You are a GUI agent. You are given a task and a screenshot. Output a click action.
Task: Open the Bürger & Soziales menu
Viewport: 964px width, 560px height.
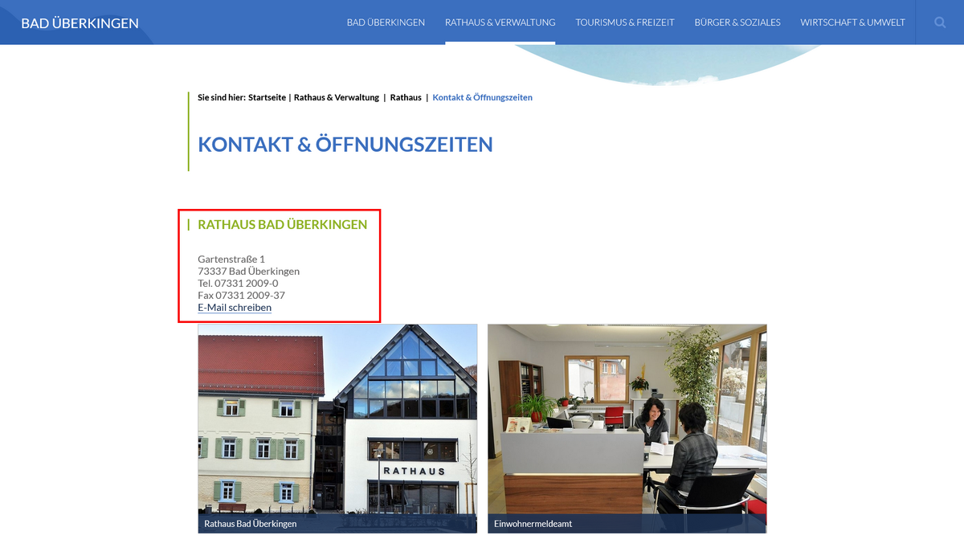click(737, 22)
